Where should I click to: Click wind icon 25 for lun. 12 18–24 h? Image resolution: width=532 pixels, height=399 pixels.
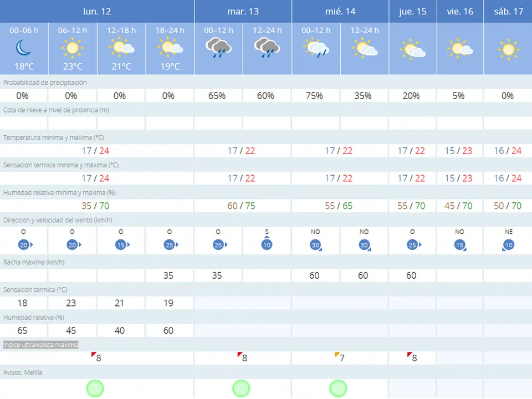coord(171,244)
